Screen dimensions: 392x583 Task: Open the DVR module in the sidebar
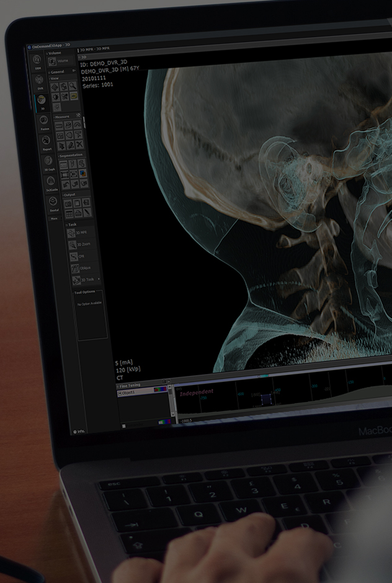click(39, 82)
